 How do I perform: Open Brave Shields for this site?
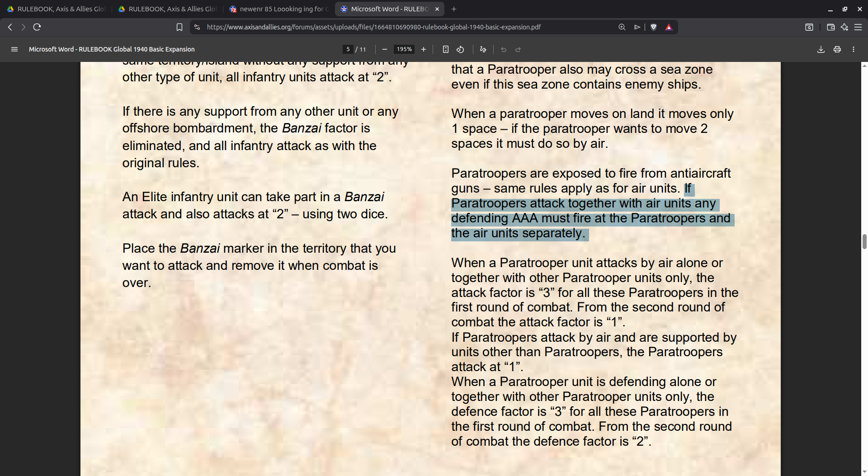click(x=654, y=27)
